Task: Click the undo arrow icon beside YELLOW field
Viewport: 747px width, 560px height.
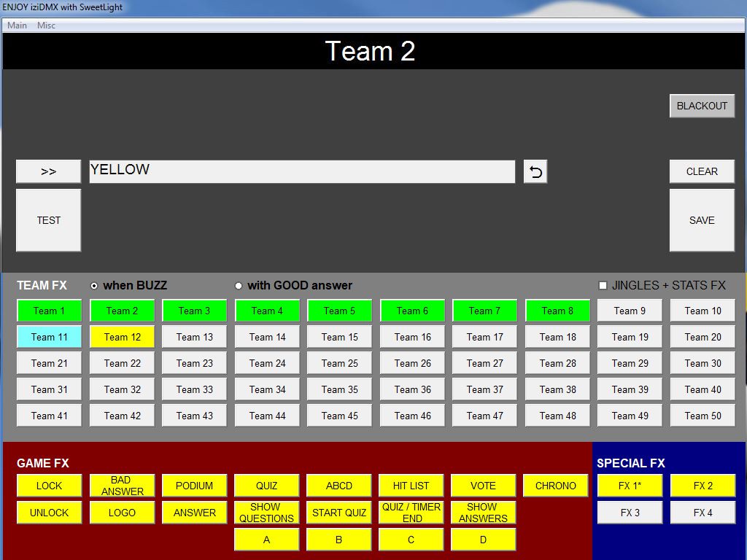Action: 535,171
